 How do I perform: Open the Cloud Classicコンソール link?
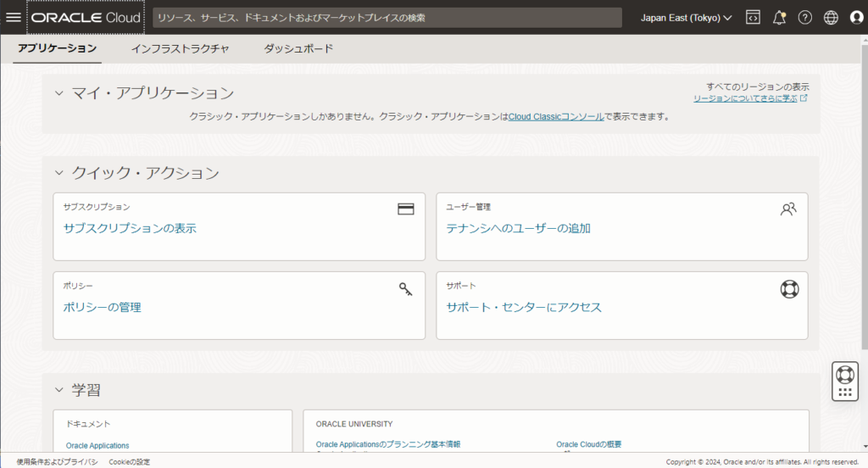coord(555,116)
